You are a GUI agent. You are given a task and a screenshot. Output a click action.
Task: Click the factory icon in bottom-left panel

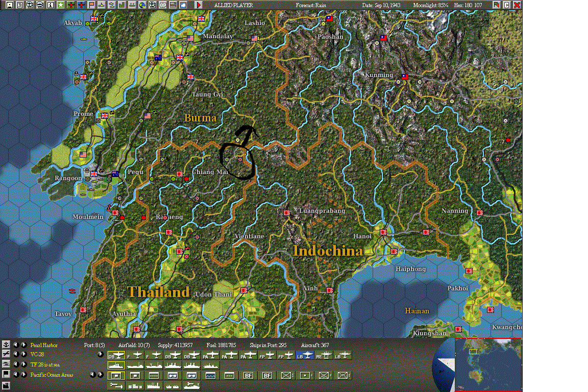(x=6, y=385)
